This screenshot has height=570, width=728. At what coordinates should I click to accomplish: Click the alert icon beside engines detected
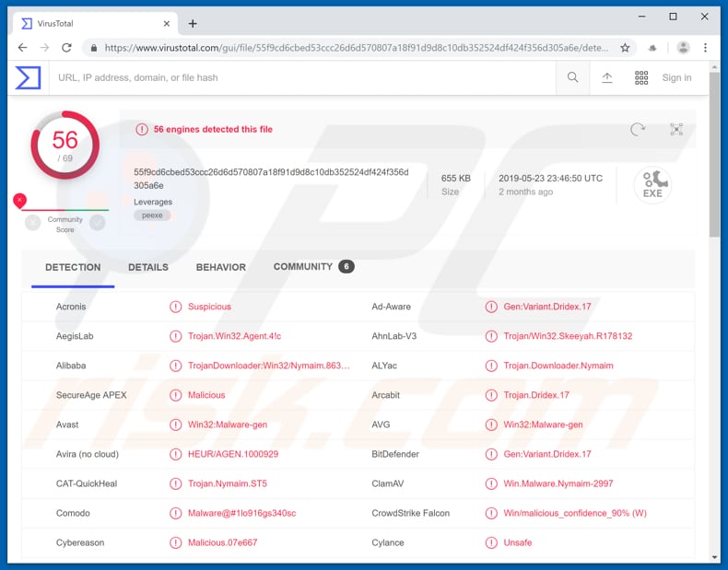click(142, 130)
